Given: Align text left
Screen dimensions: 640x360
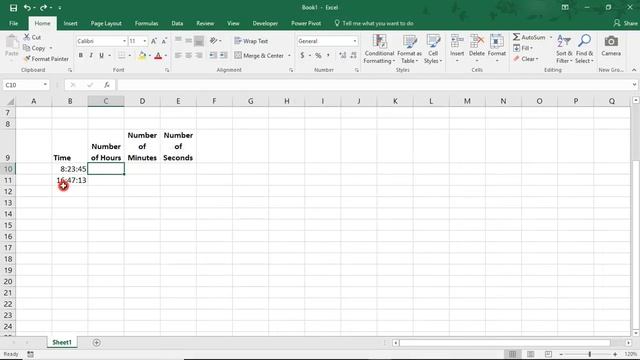Looking at the screenshot, I should click(178, 56).
